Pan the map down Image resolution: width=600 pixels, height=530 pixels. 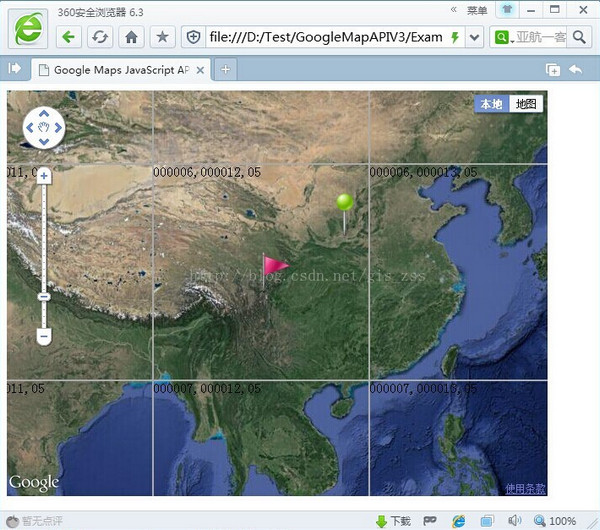[x=44, y=142]
